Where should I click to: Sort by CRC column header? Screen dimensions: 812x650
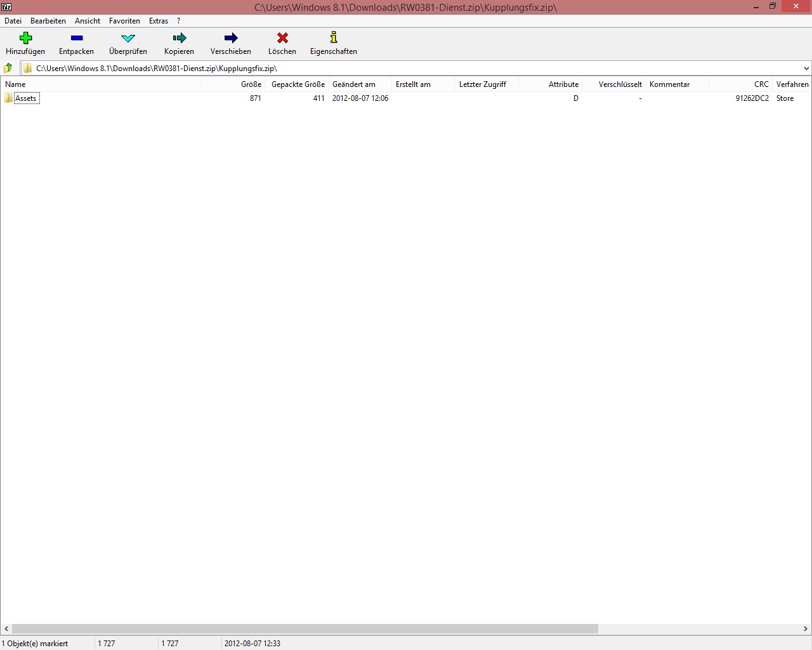(x=741, y=84)
